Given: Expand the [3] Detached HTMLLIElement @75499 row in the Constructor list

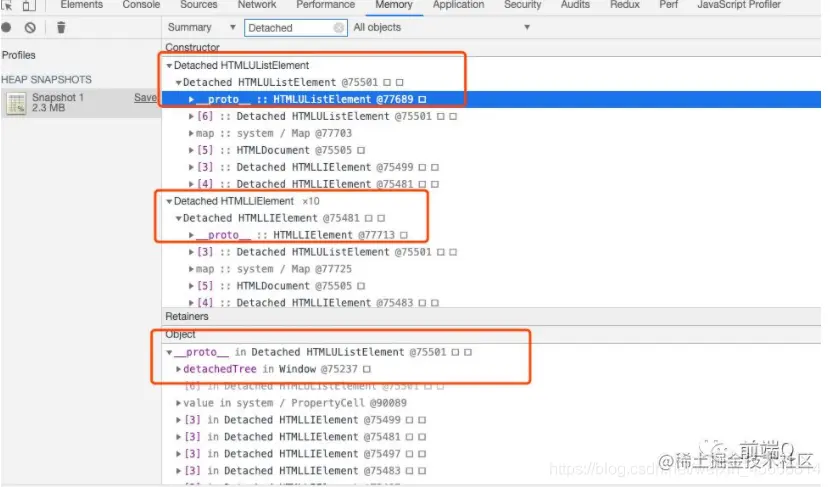Looking at the screenshot, I should click(x=191, y=167).
